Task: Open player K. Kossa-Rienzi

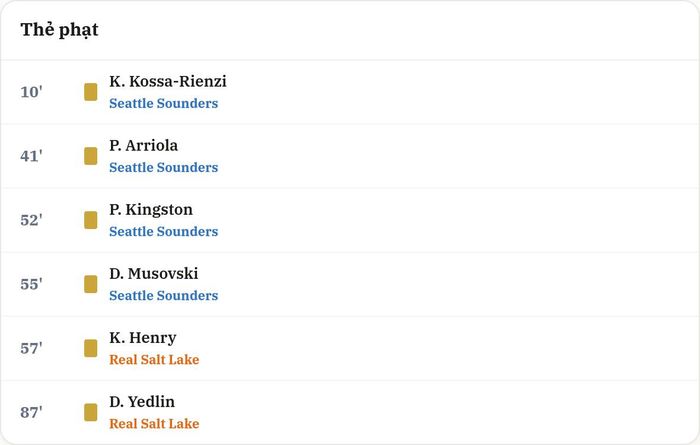Action: click(168, 81)
